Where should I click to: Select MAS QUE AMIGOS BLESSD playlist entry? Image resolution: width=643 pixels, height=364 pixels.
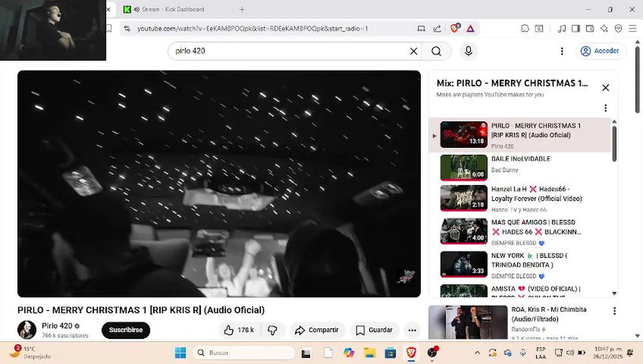click(x=521, y=231)
